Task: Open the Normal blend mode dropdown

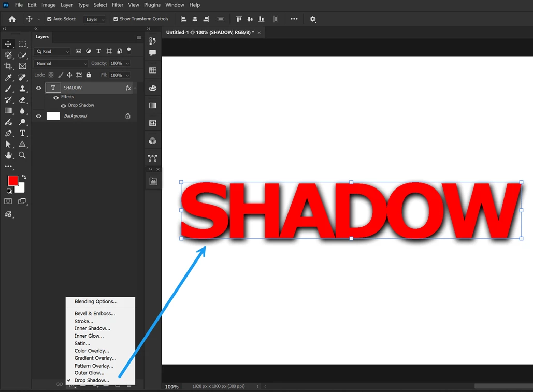Action: 61,64
